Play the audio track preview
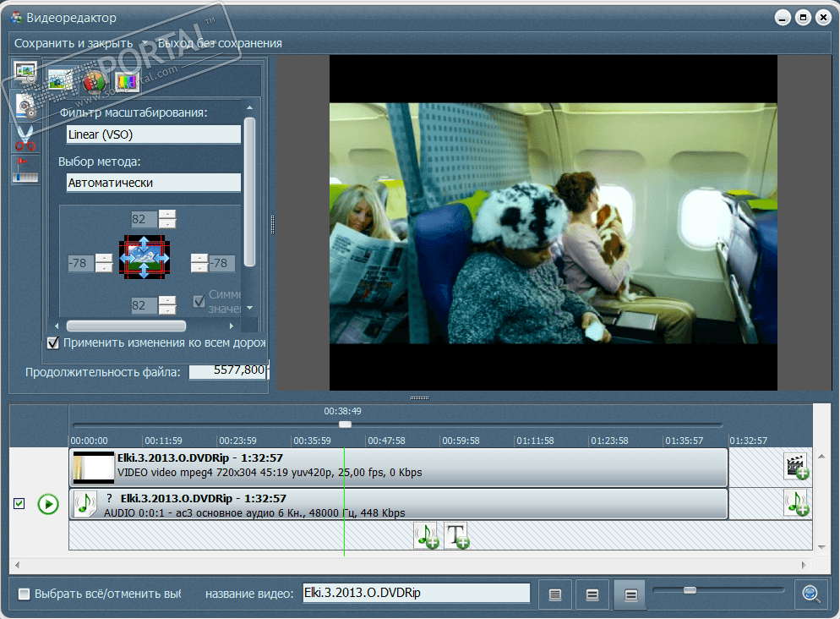 [48, 504]
